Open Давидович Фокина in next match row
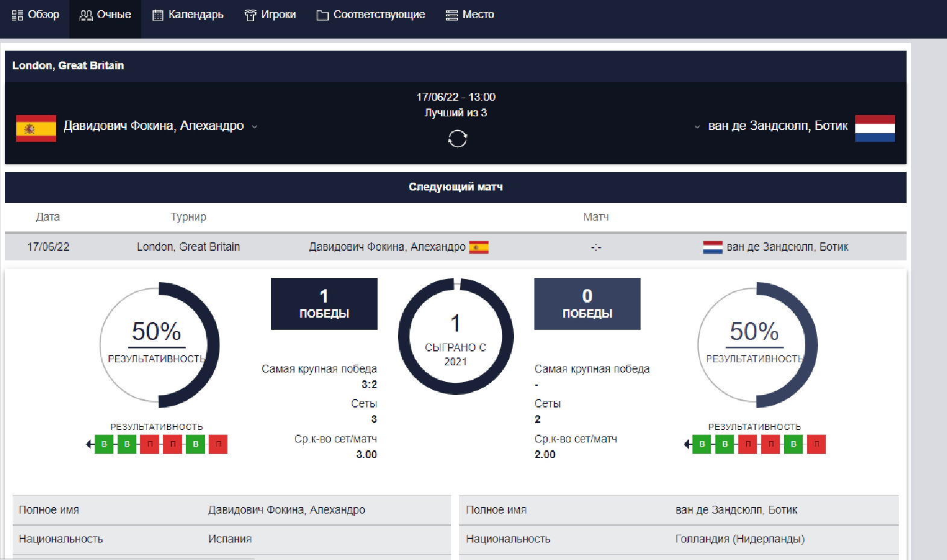The image size is (947, 560). (387, 247)
